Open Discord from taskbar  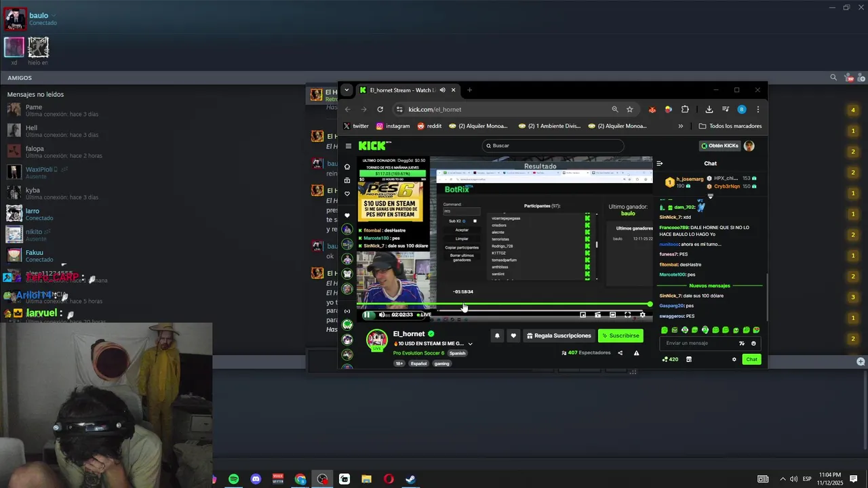click(256, 479)
